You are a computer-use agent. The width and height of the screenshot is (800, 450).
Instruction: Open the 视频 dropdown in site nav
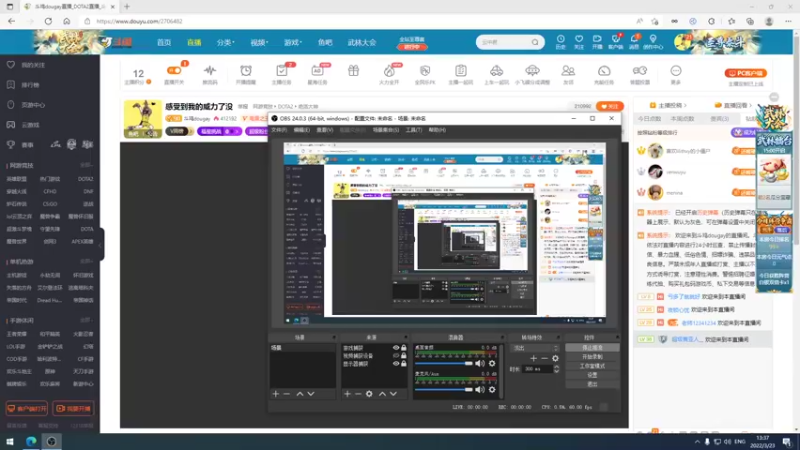click(x=259, y=42)
